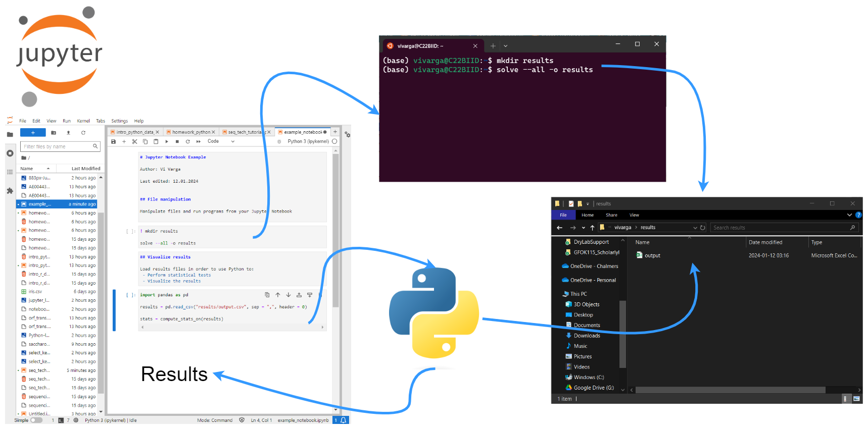Image resolution: width=868 pixels, height=429 pixels.
Task: Switch to the homework_python notebook tab
Action: 191,132
